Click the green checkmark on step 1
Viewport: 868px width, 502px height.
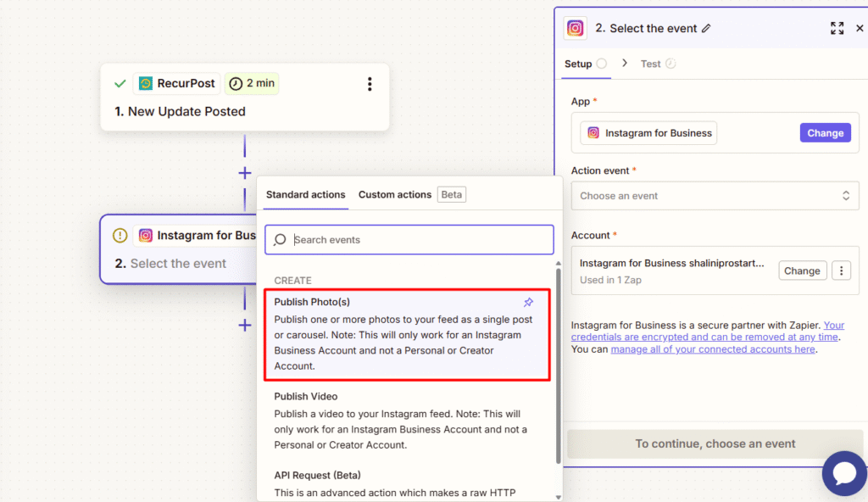coord(120,84)
